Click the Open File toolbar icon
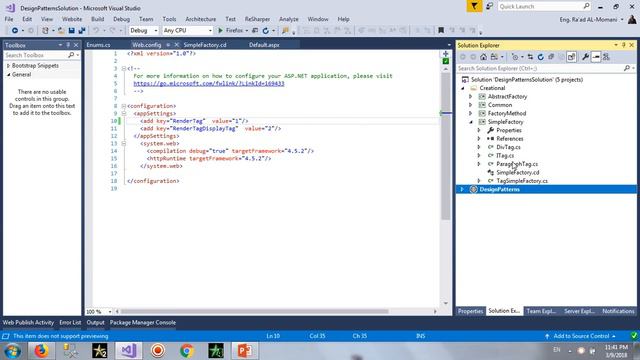 click(61, 31)
